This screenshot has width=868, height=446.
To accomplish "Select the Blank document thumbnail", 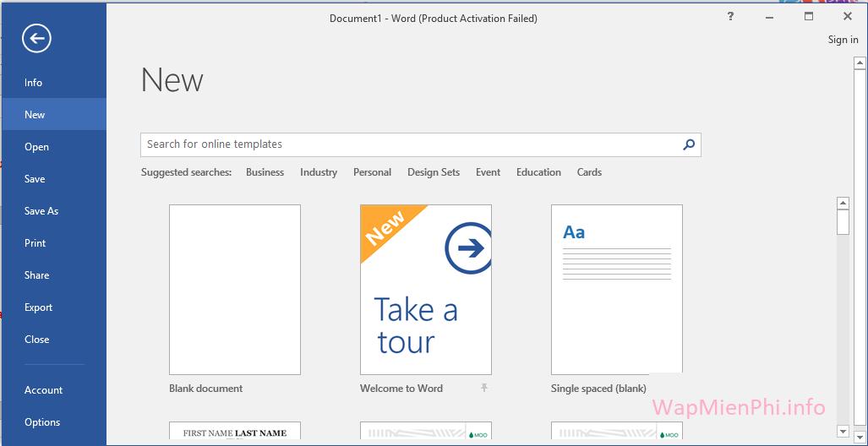I will click(x=235, y=290).
